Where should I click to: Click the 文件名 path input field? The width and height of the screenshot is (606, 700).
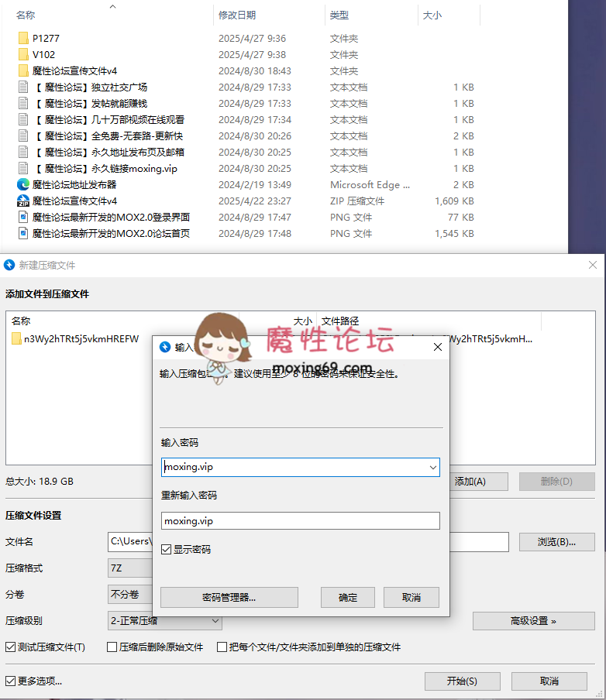pyautogui.click(x=130, y=541)
